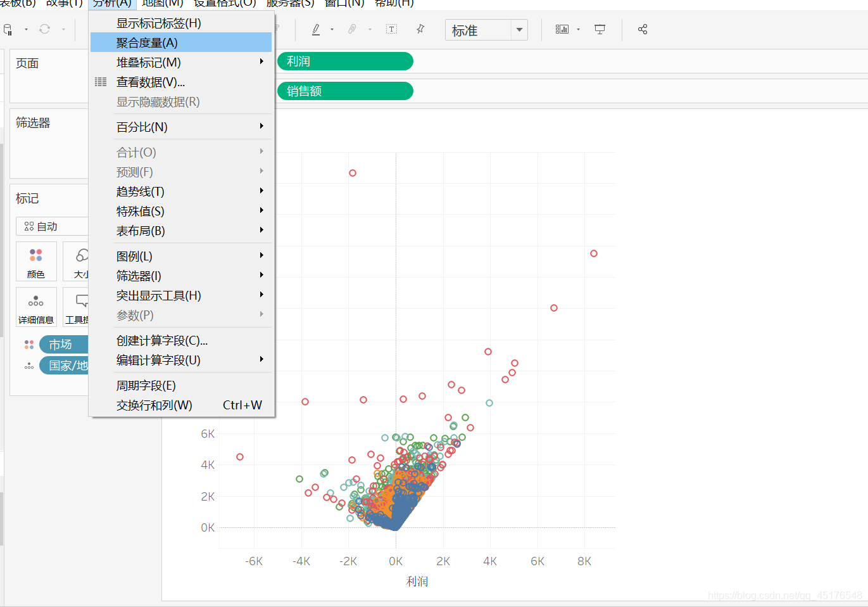Open the Detail (详细信息) marks card button
868x607 pixels.
click(36, 307)
